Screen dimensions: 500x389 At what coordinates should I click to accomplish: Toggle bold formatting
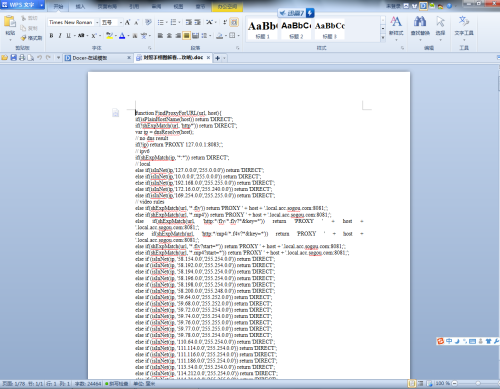click(51, 35)
